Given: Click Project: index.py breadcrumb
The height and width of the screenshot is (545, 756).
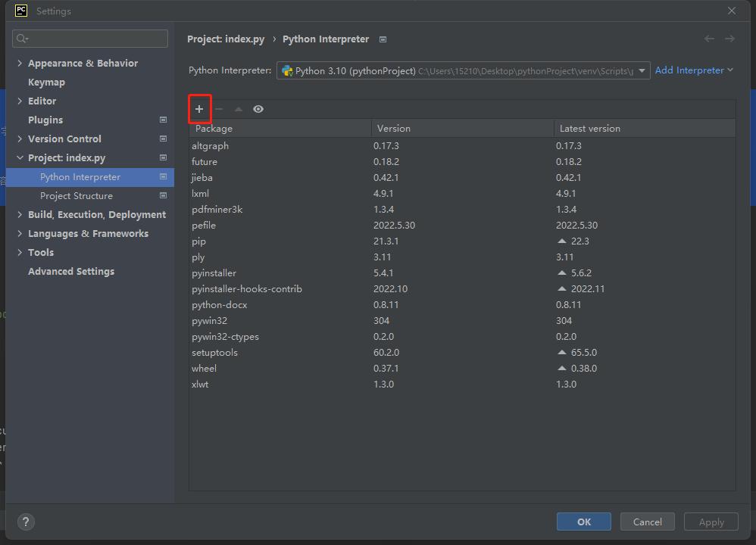Looking at the screenshot, I should coord(226,39).
